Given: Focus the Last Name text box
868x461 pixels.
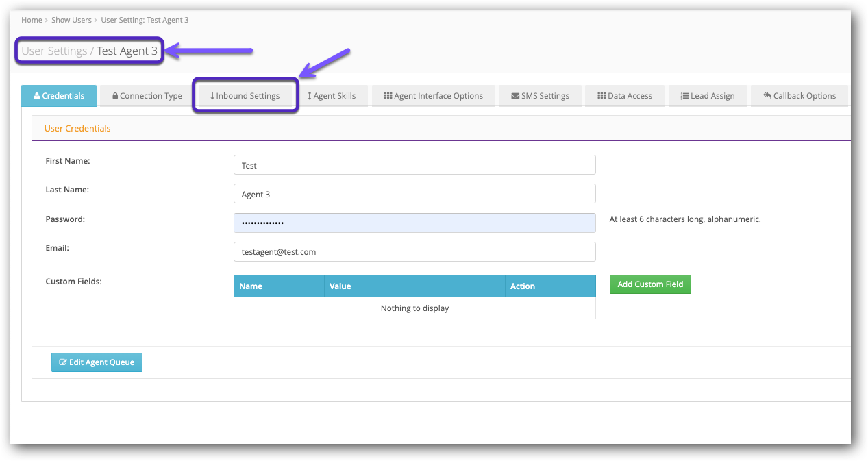Looking at the screenshot, I should pos(414,194).
